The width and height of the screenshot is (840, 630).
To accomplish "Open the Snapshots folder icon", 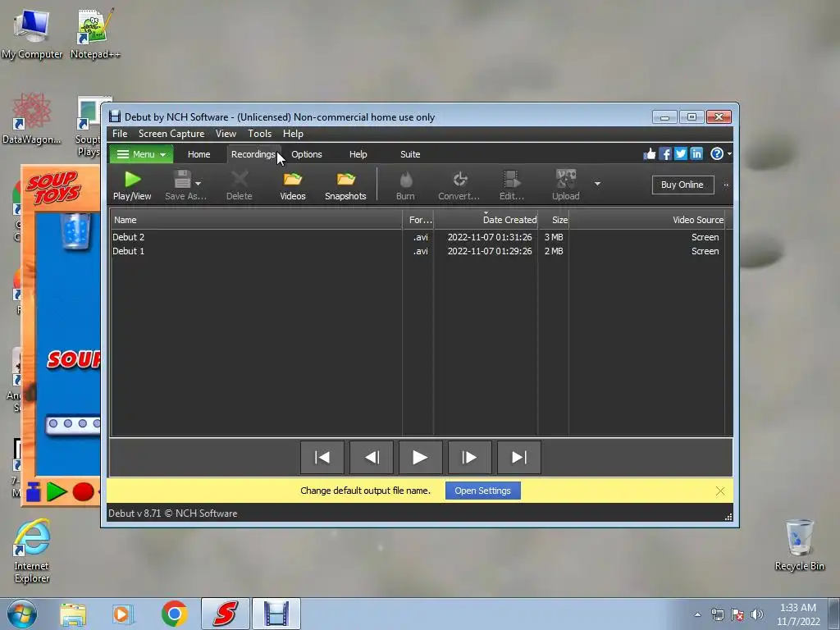I will (345, 179).
